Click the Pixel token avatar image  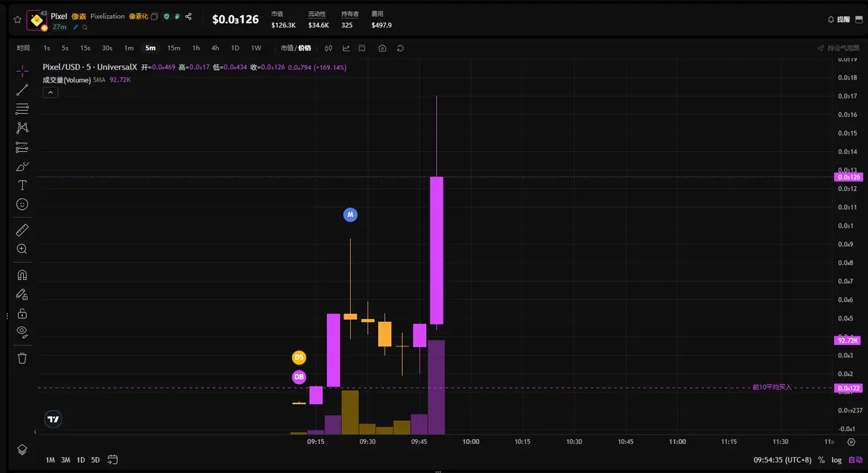37,20
